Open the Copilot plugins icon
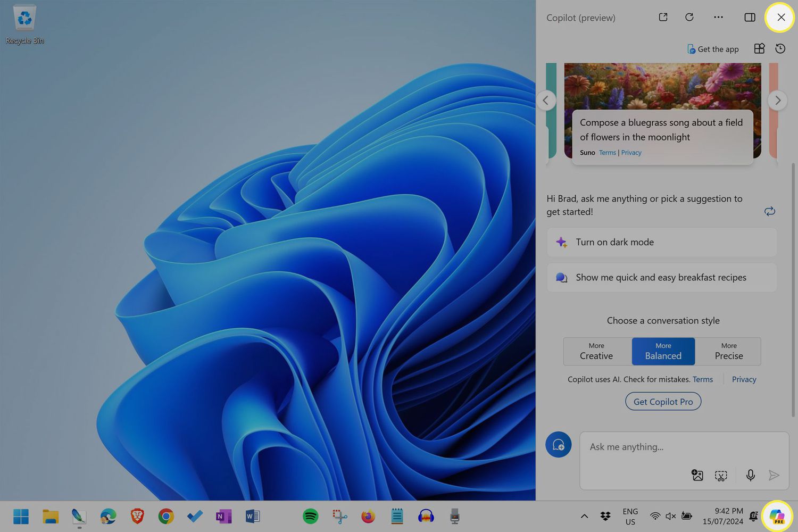 click(x=759, y=49)
